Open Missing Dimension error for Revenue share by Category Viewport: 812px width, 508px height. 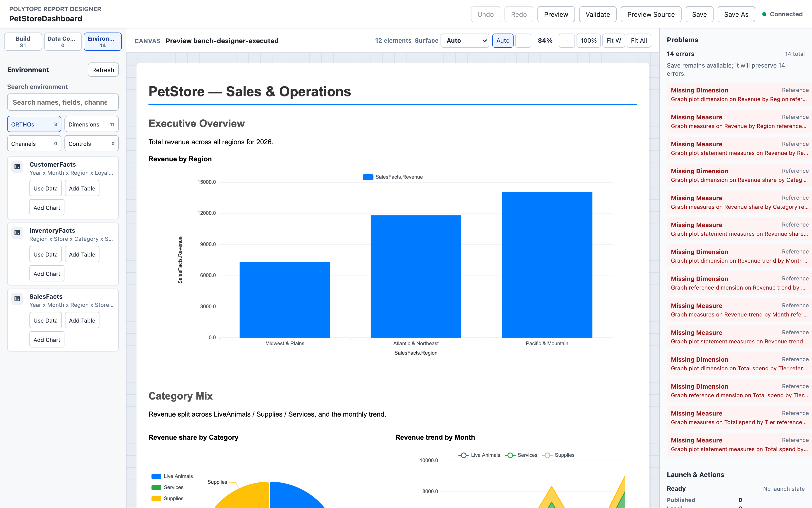pos(739,175)
